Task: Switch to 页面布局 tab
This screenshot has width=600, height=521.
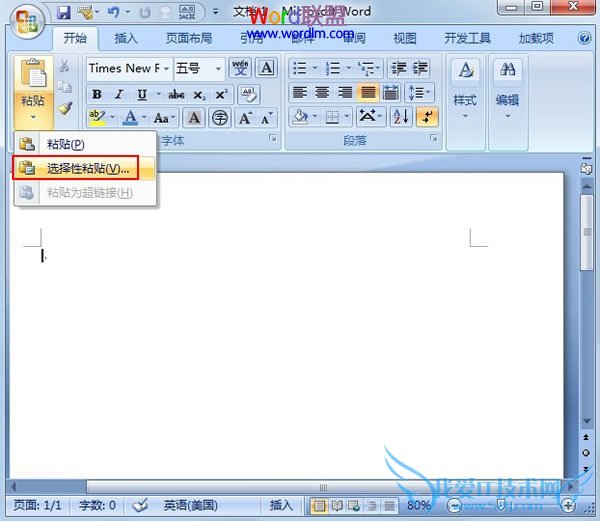Action: coord(189,38)
